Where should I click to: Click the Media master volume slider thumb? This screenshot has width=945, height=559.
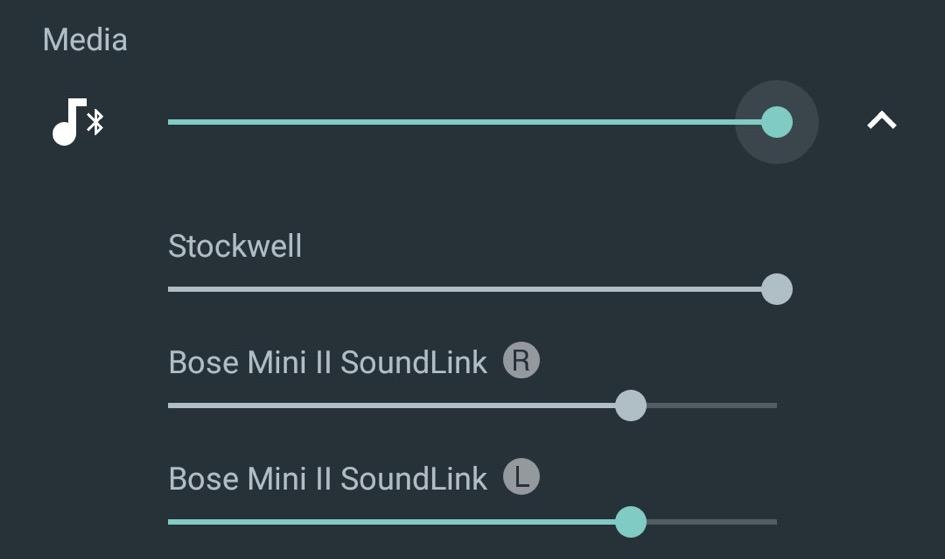point(777,122)
